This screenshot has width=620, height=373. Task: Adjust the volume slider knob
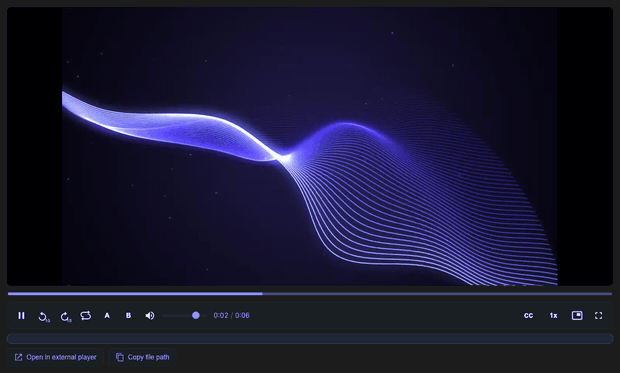[x=196, y=315]
